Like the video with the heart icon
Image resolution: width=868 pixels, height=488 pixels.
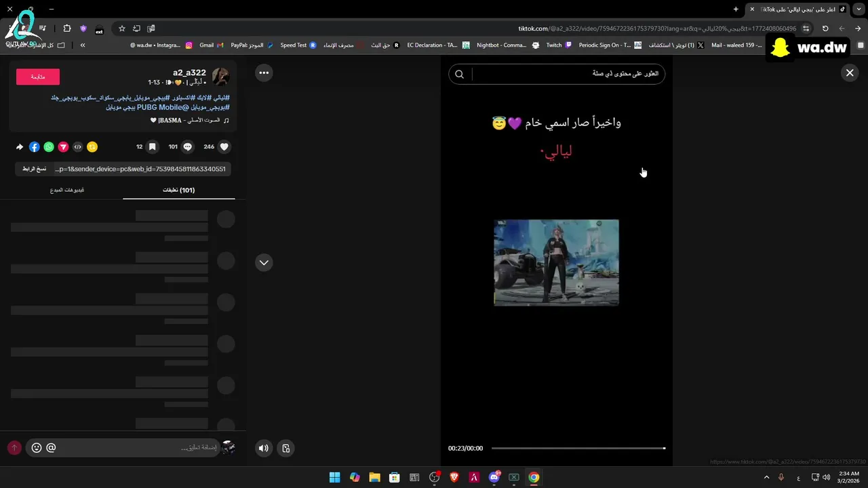pos(224,146)
